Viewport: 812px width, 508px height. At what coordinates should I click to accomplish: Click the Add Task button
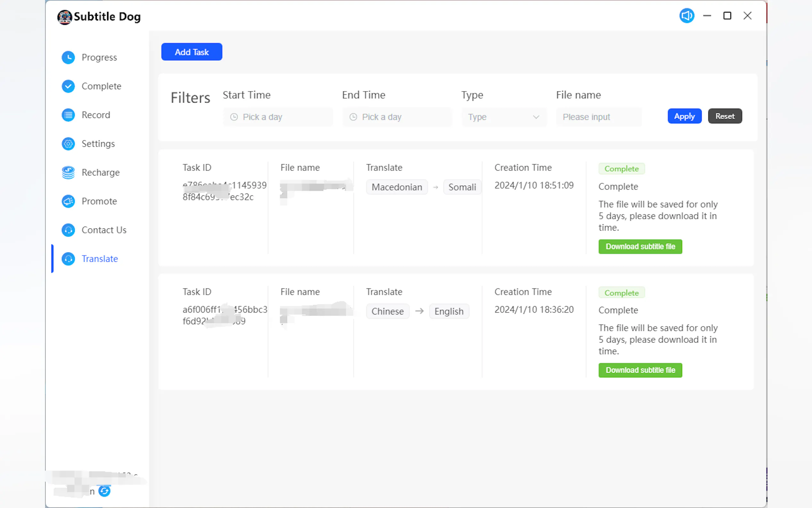point(191,52)
